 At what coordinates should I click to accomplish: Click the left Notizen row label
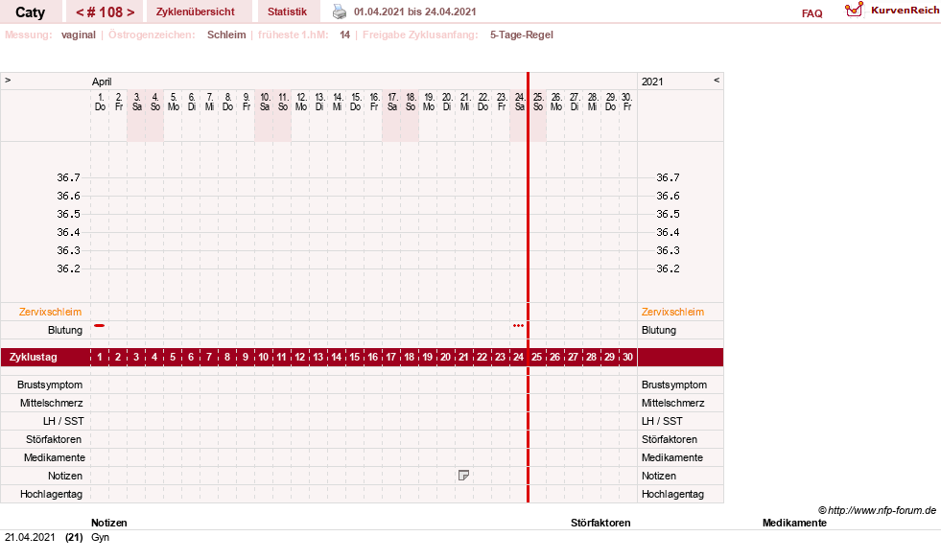[65, 476]
